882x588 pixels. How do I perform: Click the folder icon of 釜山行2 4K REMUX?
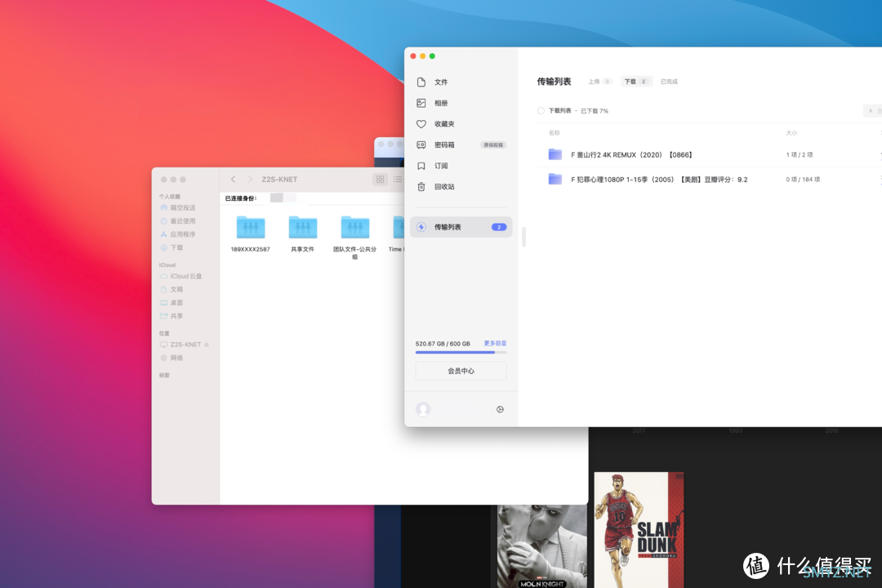(555, 154)
